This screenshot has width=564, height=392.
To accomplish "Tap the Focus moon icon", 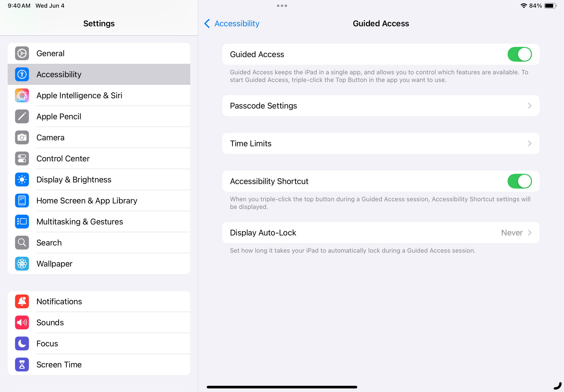I will [22, 344].
